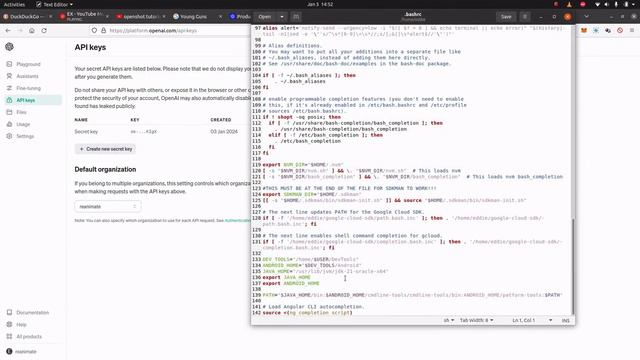640x360 pixels.
Task: Open the default organization dropdown
Action: pos(108,207)
